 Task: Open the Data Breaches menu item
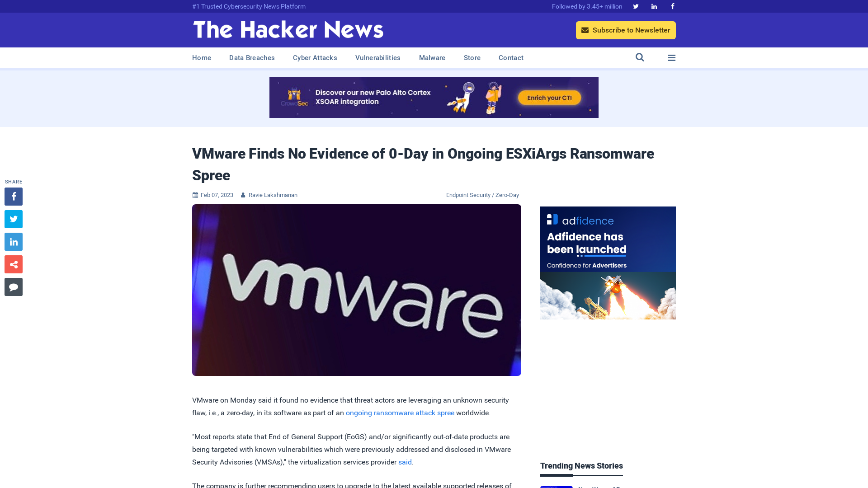[x=251, y=57]
